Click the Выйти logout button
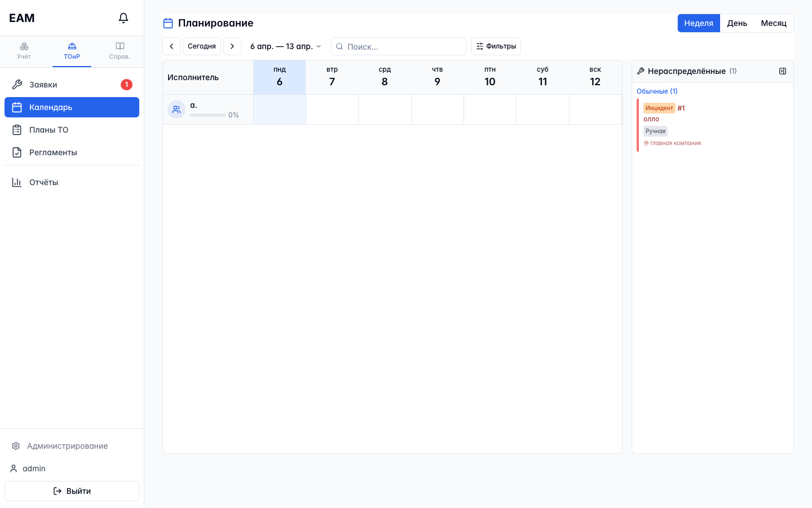 72,491
